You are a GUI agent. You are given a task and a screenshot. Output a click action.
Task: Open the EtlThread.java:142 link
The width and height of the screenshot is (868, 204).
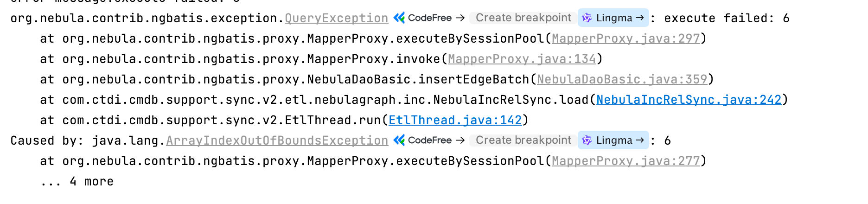tap(455, 121)
